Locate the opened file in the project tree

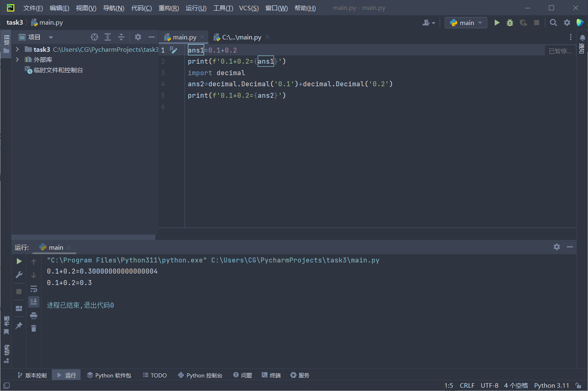tap(95, 37)
